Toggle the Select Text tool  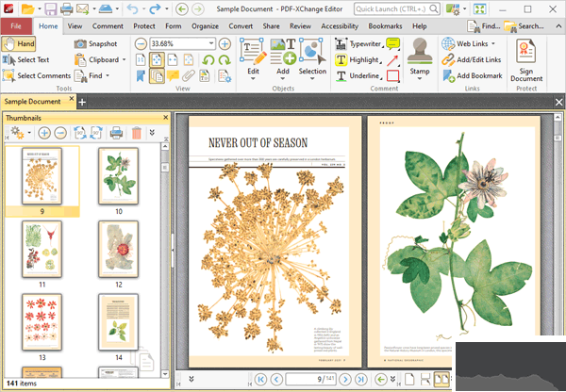(x=26, y=59)
